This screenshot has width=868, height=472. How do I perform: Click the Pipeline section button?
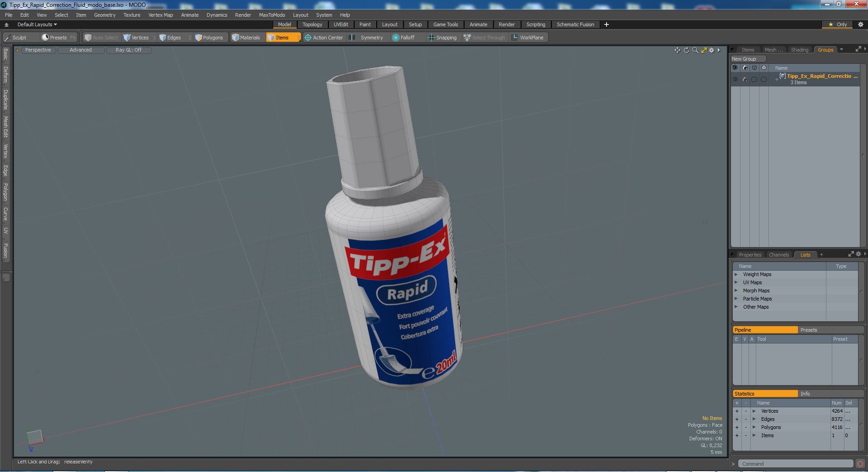pos(765,330)
